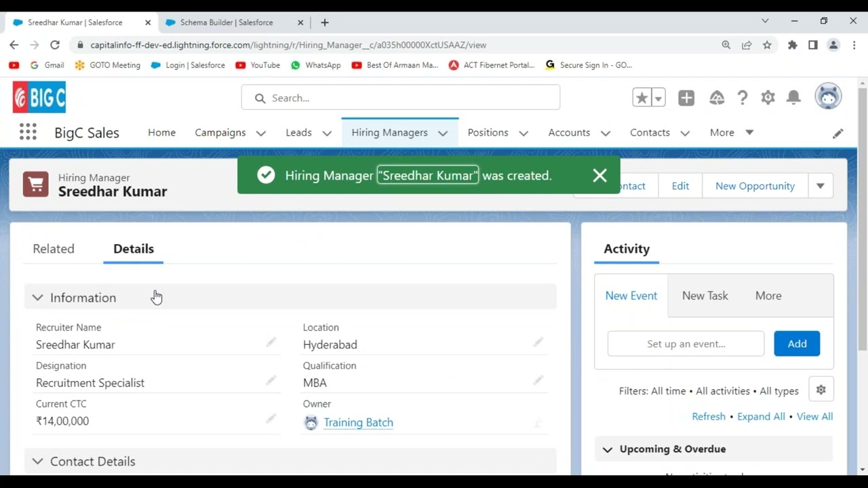Reload the current page
This screenshot has width=868, height=488.
point(55,45)
